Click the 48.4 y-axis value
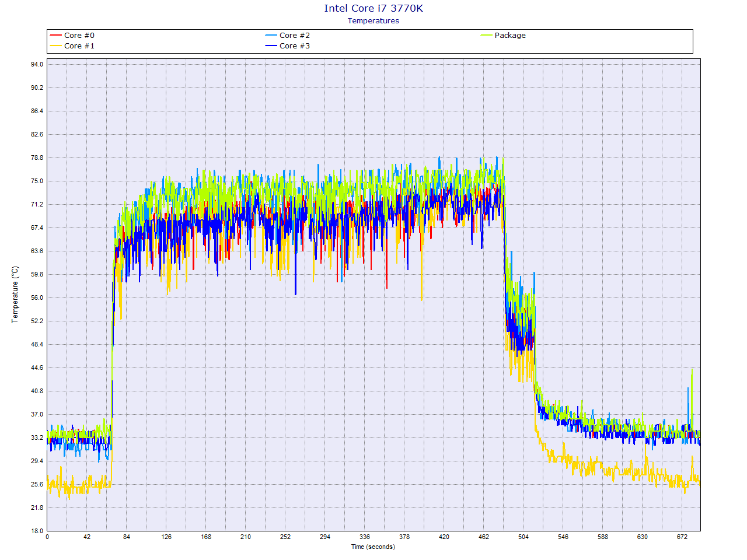This screenshot has width=747, height=560. 37,344
